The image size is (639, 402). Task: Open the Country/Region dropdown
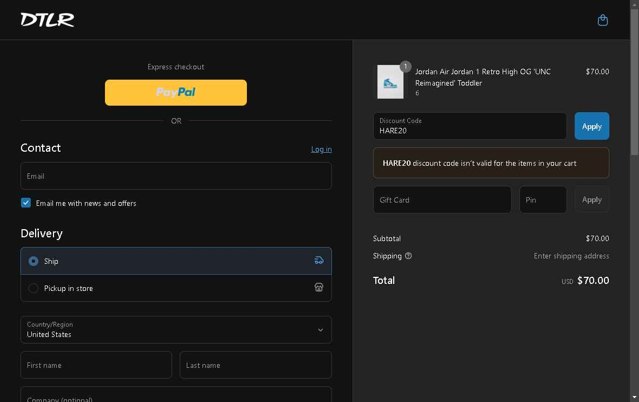click(176, 330)
